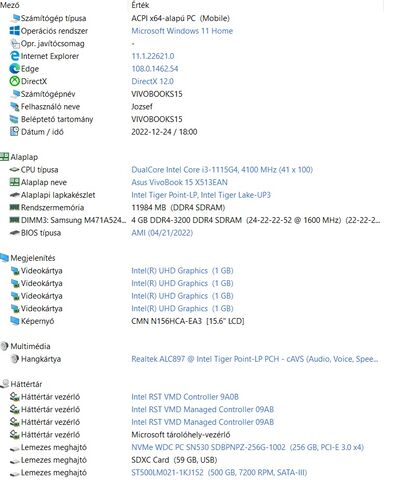Click the Számítógépnév icon

click(15, 94)
